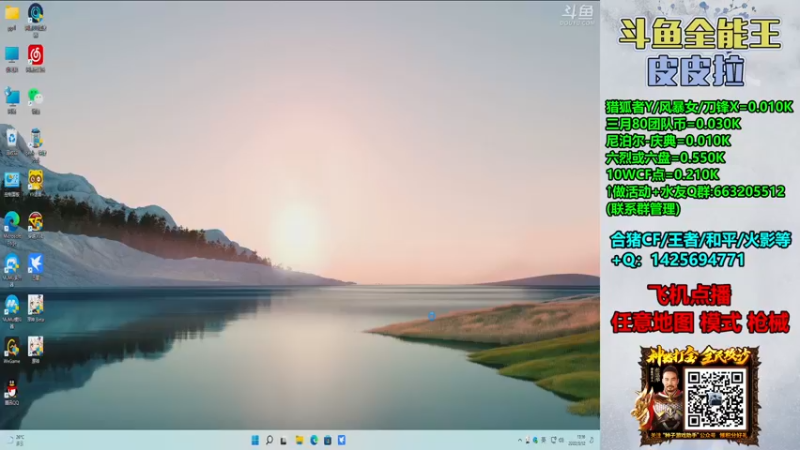Launch the Tencent QQ penguin icon
The height and width of the screenshot is (450, 800).
(x=12, y=389)
